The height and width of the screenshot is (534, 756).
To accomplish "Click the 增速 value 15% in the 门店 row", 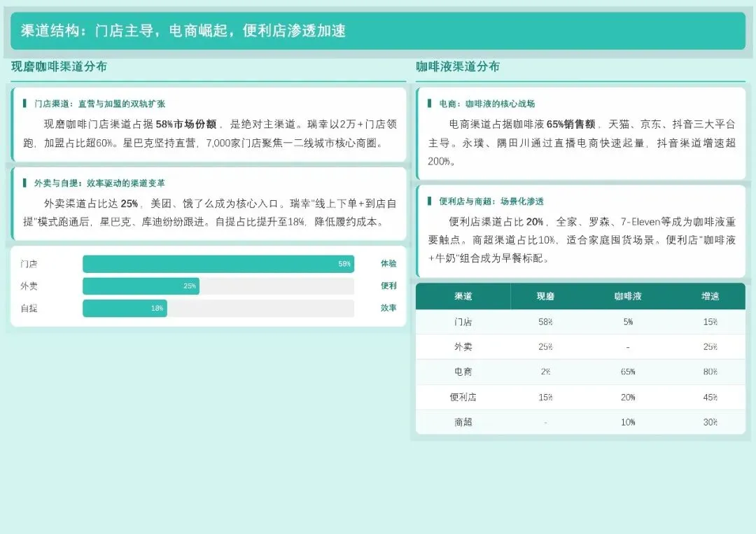I will point(710,322).
